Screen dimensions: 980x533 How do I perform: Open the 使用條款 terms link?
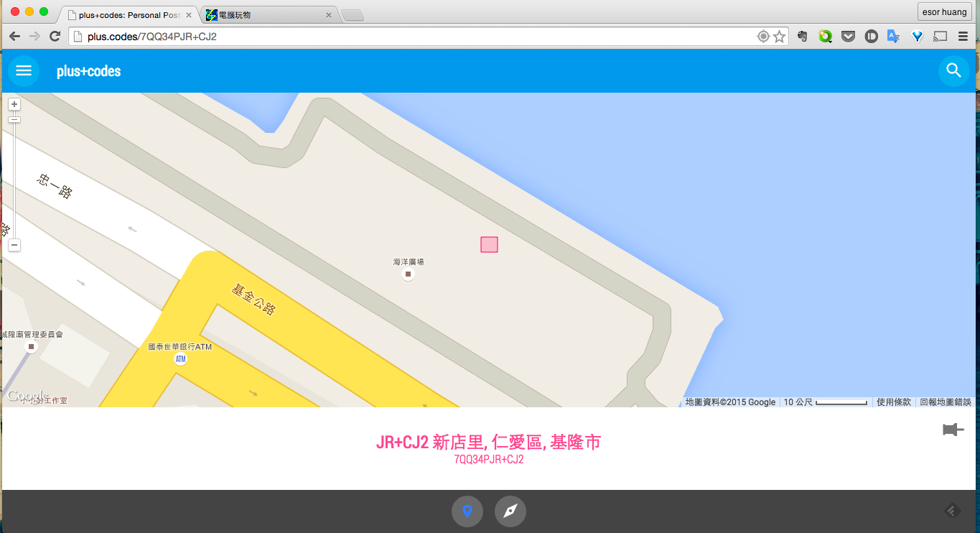click(894, 402)
